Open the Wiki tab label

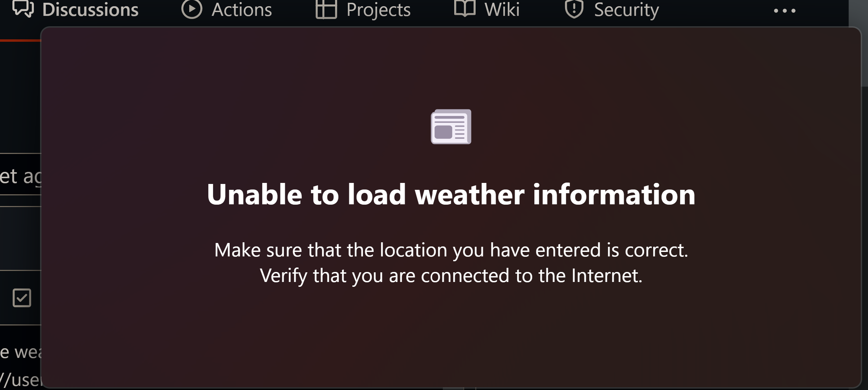coord(502,10)
